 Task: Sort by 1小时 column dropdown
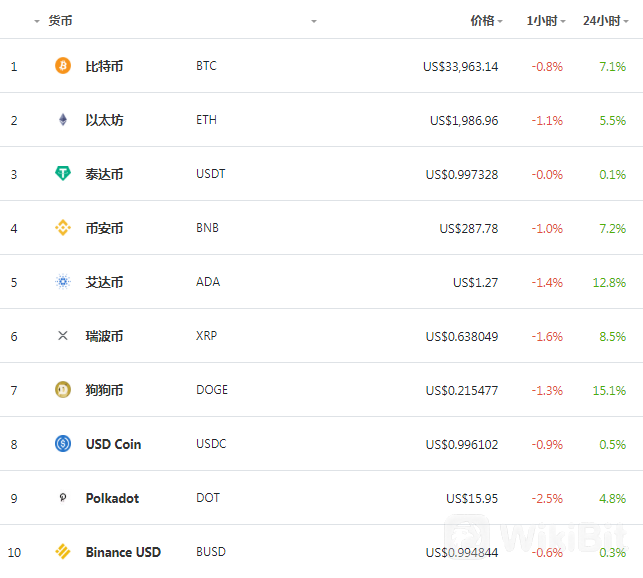pos(563,21)
